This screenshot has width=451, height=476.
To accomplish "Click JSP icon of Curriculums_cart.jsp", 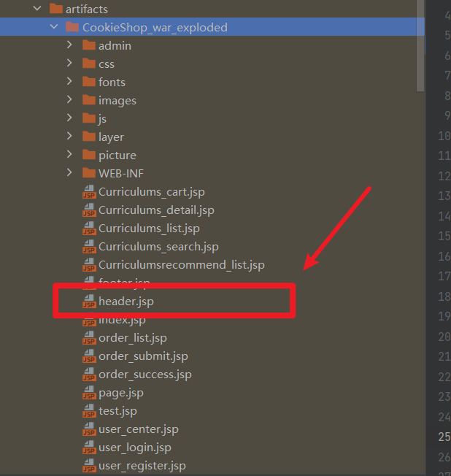I will click(x=89, y=192).
